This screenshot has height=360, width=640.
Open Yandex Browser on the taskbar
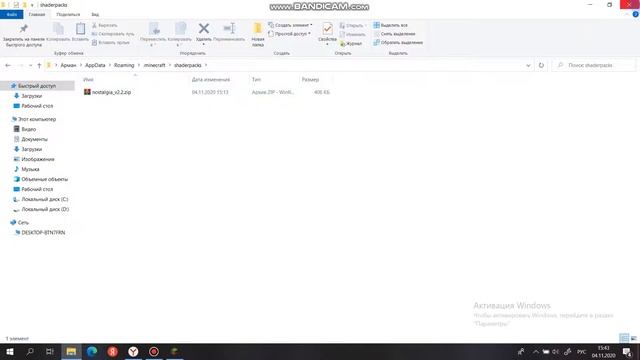(133, 351)
